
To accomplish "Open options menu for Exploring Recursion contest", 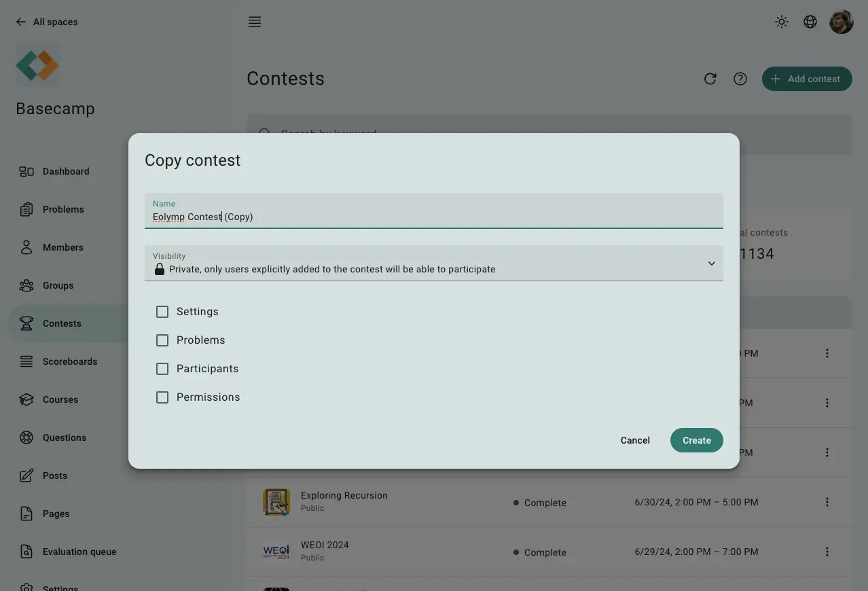I will click(827, 502).
